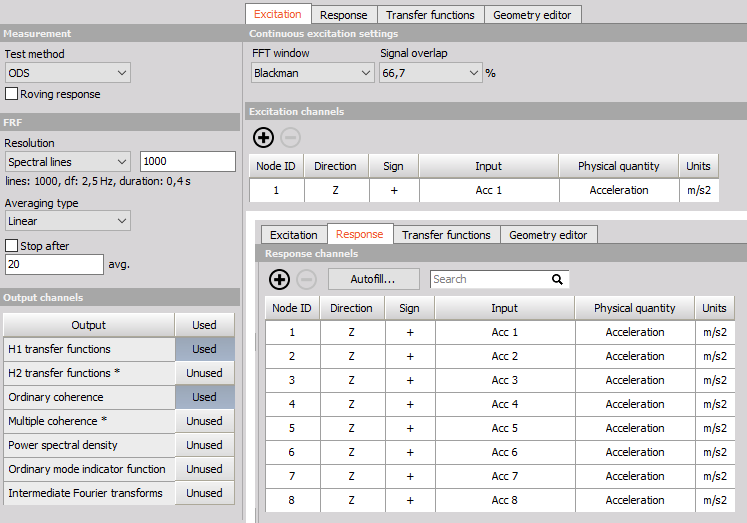Open lower panel Transfer functions tab
747x523 pixels.
[446, 235]
